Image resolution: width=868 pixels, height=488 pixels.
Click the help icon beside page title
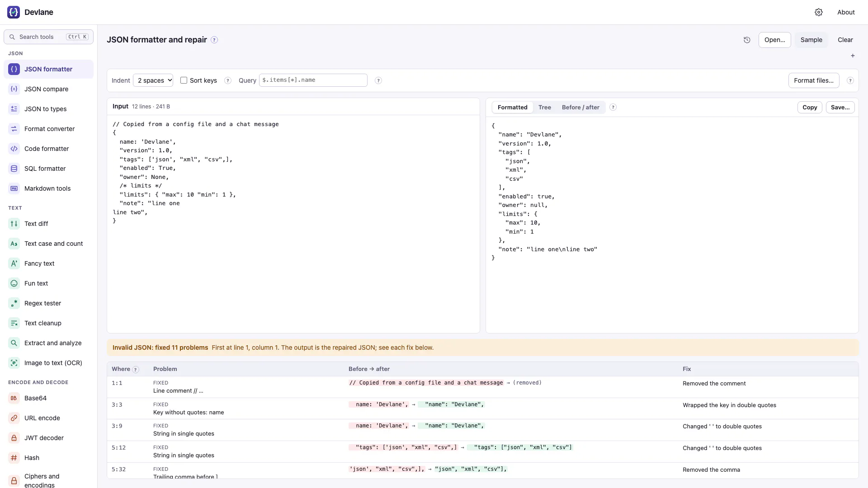click(214, 40)
